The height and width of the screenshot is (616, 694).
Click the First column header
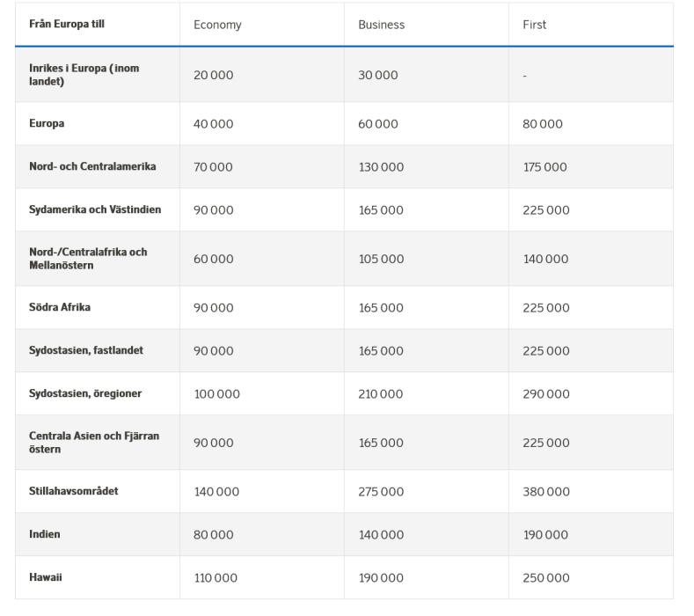pyautogui.click(x=534, y=26)
